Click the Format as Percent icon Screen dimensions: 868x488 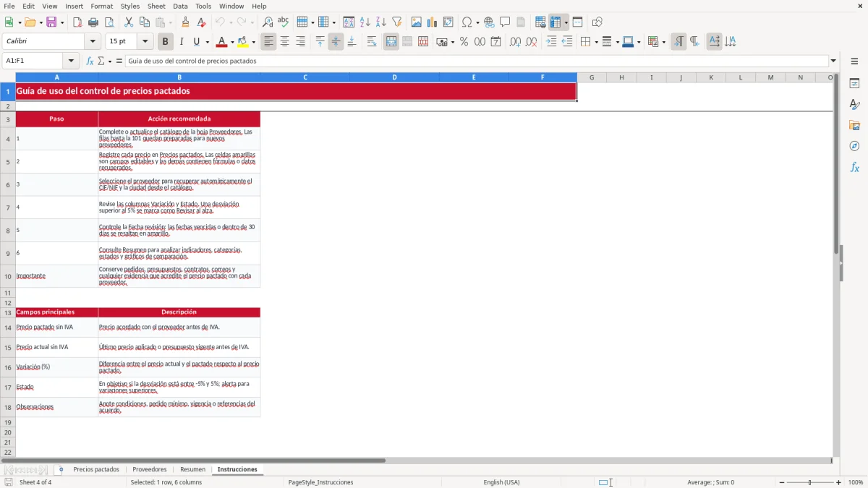(x=464, y=42)
